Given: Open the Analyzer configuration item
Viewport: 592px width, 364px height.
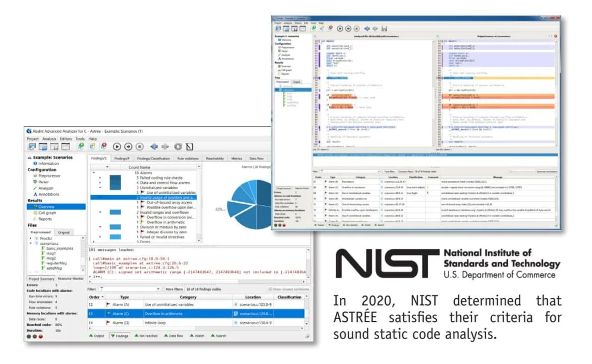Looking at the screenshot, I should tap(46, 188).
